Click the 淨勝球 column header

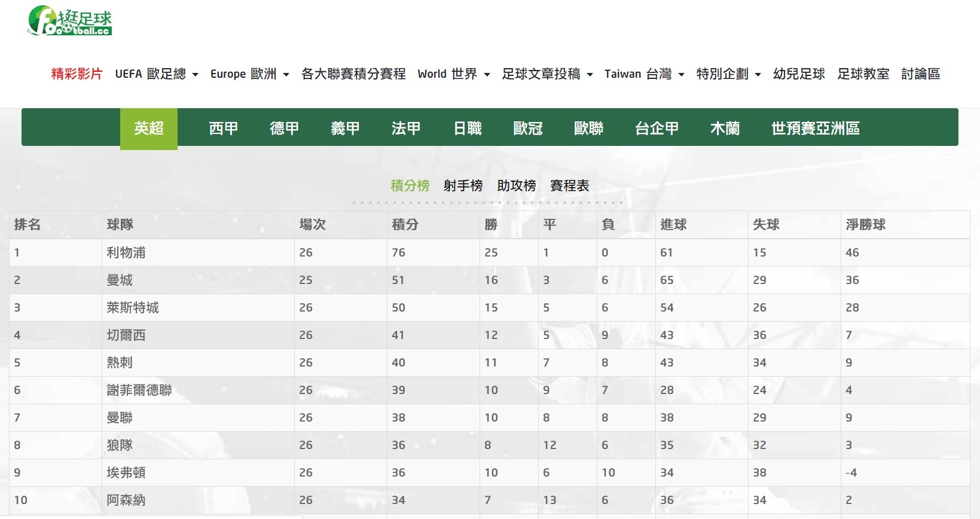[x=866, y=225]
